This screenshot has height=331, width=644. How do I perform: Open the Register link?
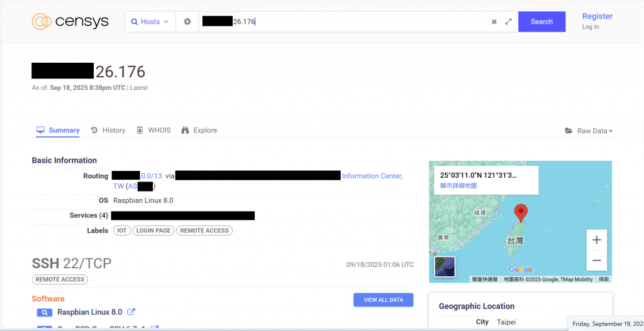point(597,16)
